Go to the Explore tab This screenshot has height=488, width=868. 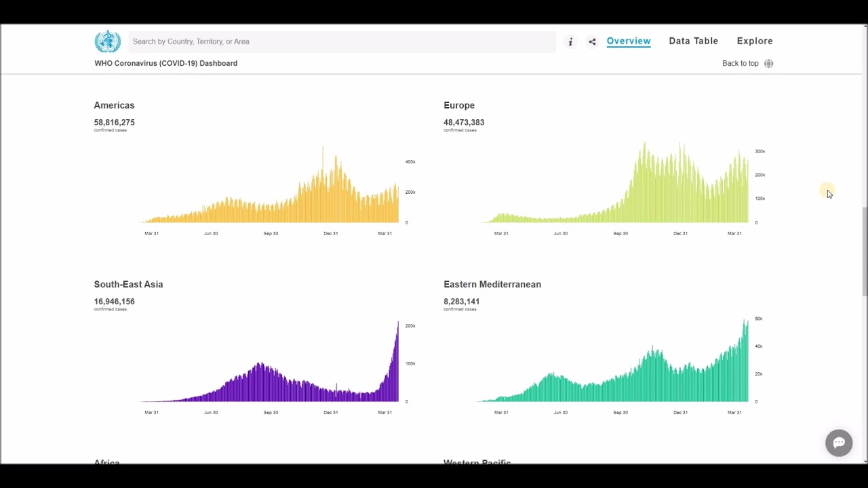coord(755,41)
